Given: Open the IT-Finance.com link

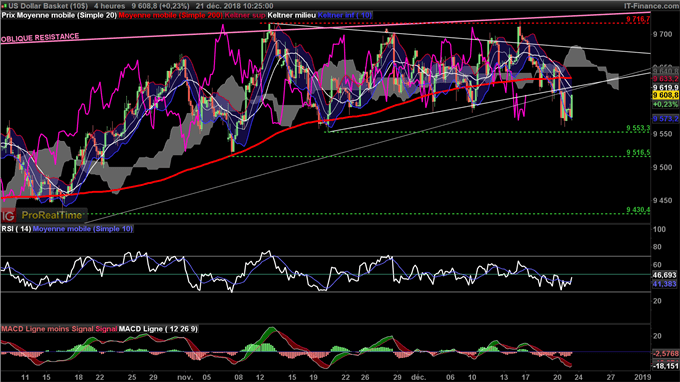Looking at the screenshot, I should pos(651,6).
